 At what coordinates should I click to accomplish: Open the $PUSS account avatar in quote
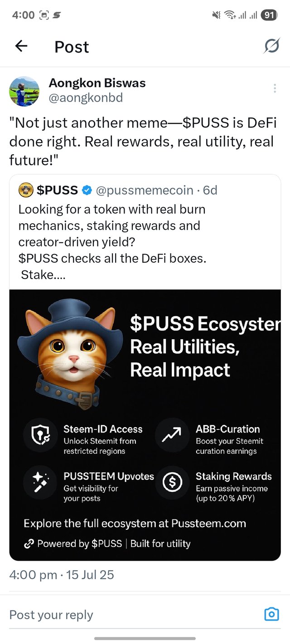(26, 190)
